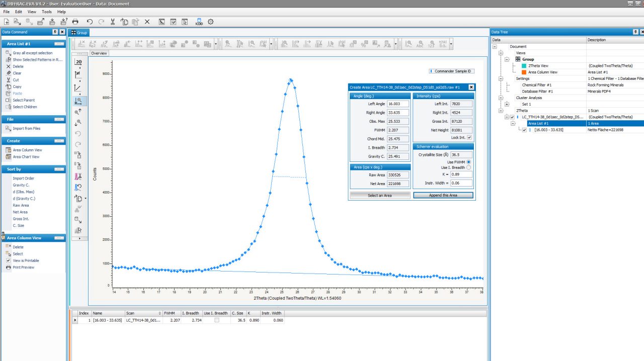Click the Cut scissors icon in main toolbar
Screen dimensions: 644x361
(x=113, y=22)
